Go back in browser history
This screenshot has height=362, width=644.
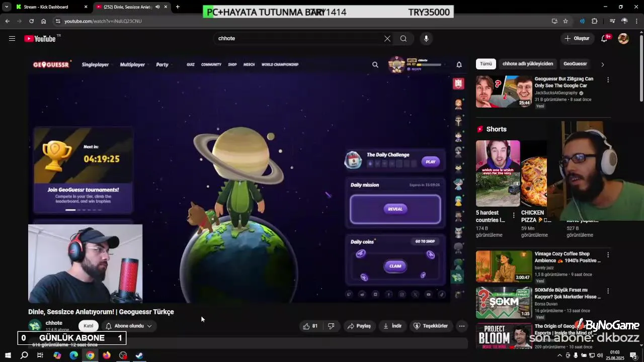(x=7, y=21)
